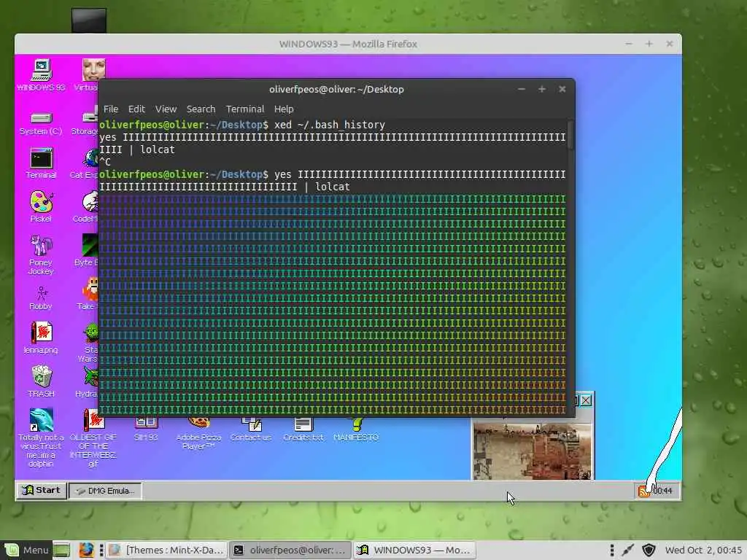
Task: Close the small DMG emulator window
Action: pos(586,400)
